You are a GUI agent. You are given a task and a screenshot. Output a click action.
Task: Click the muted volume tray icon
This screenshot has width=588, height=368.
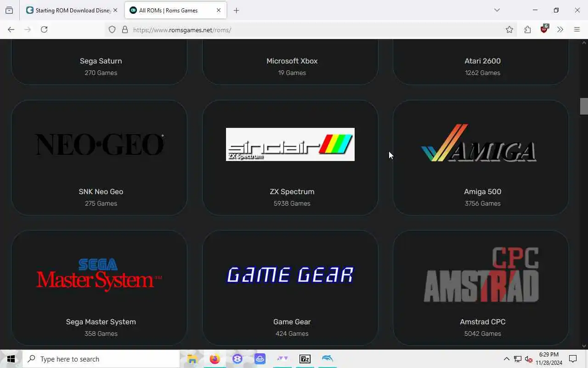pyautogui.click(x=529, y=359)
